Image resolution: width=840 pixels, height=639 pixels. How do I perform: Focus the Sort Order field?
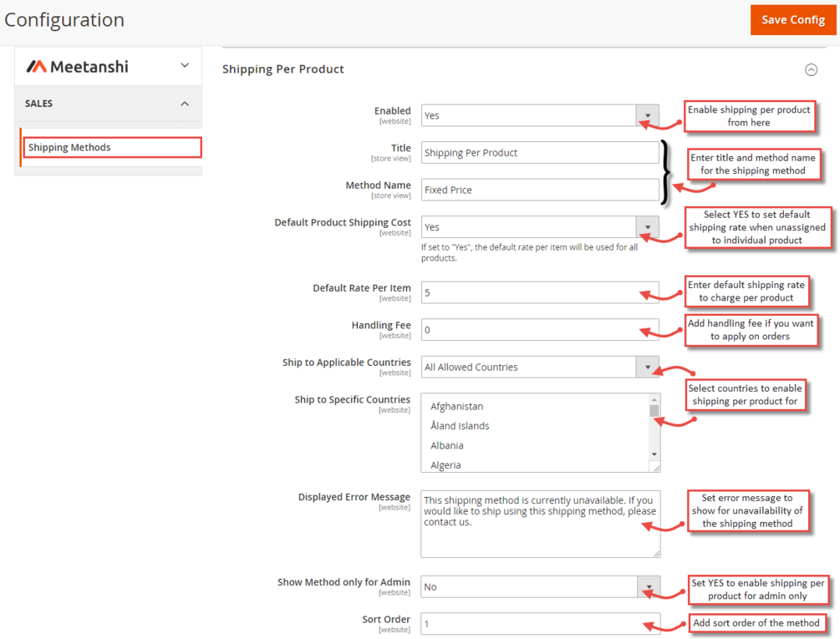coord(540,624)
